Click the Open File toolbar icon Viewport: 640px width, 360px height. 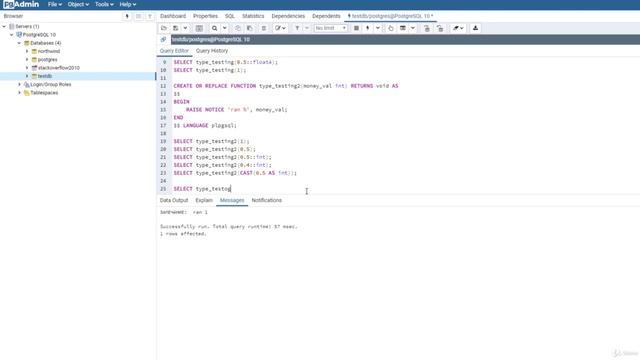[164, 28]
